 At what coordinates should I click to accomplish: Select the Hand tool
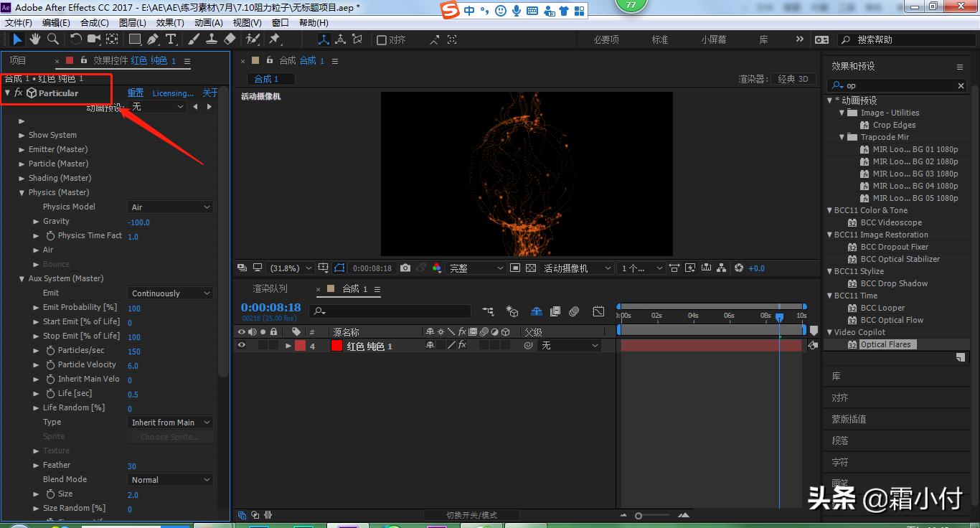[x=34, y=39]
